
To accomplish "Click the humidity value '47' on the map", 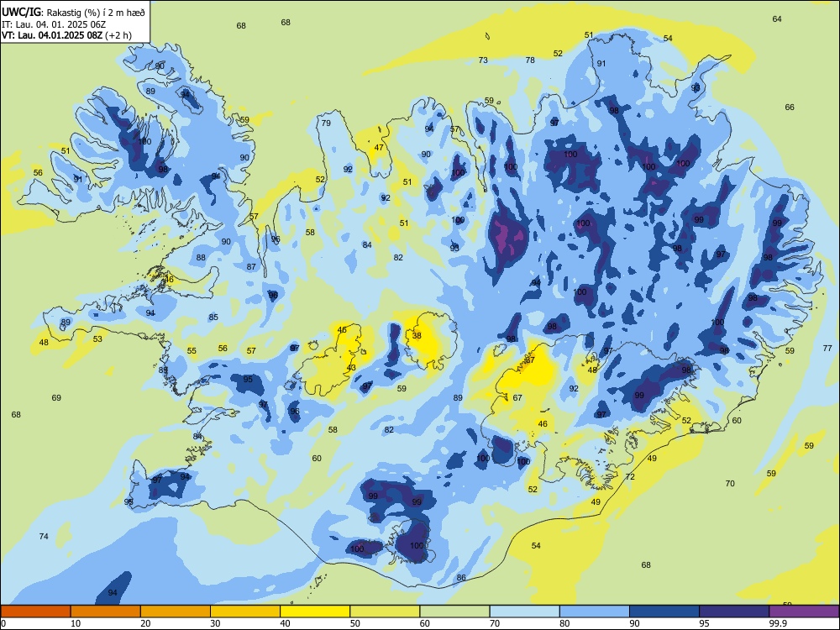I will [379, 147].
